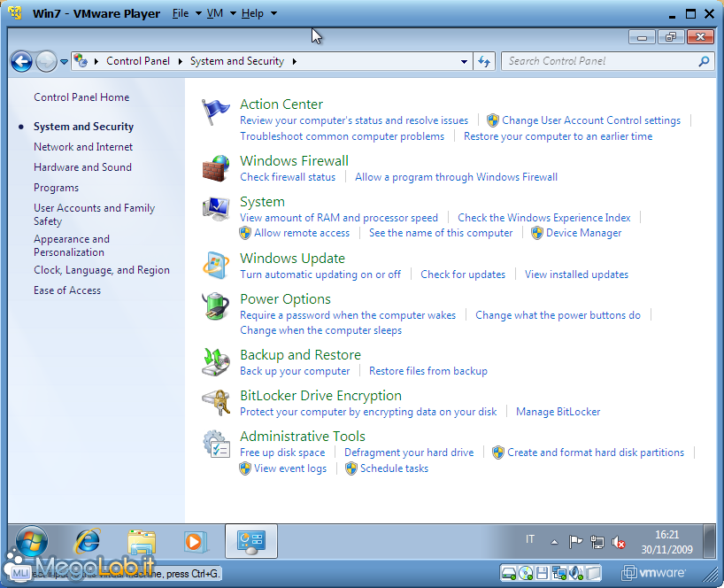
Task: Open the Windows Start orb
Action: [x=31, y=541]
